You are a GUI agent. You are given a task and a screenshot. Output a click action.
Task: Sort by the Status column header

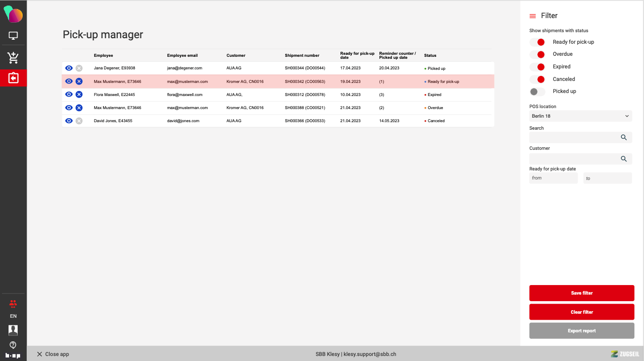point(430,55)
